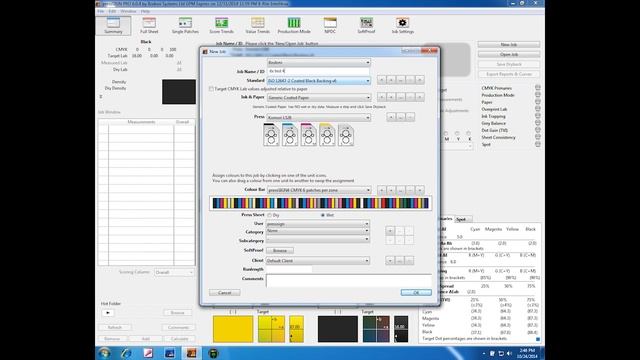Select the Wet press sheet option
Screen dimensions: 640x360
coord(323,215)
